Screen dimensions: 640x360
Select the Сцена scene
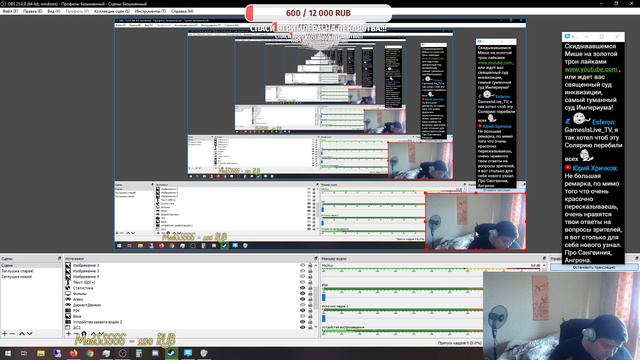(31, 265)
